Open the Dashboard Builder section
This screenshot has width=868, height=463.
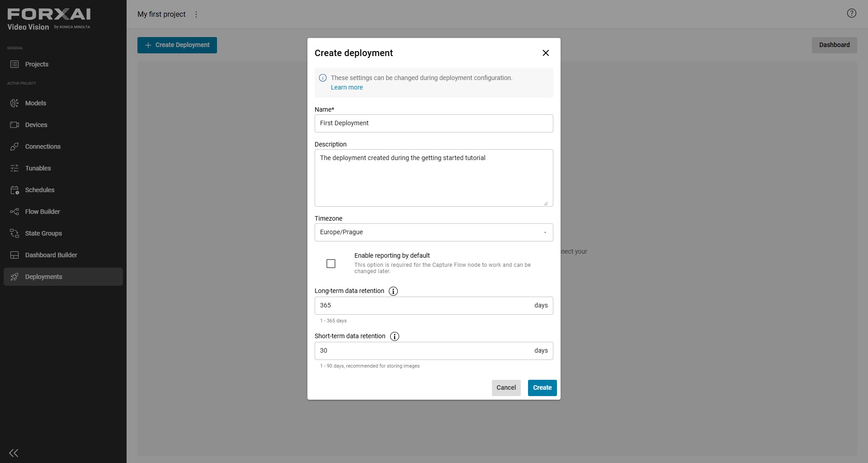(63, 255)
